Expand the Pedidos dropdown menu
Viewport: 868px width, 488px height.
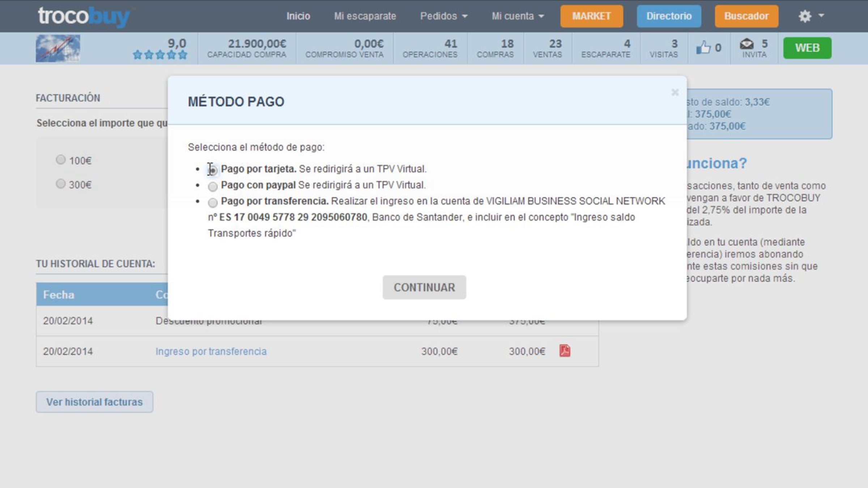click(x=443, y=16)
